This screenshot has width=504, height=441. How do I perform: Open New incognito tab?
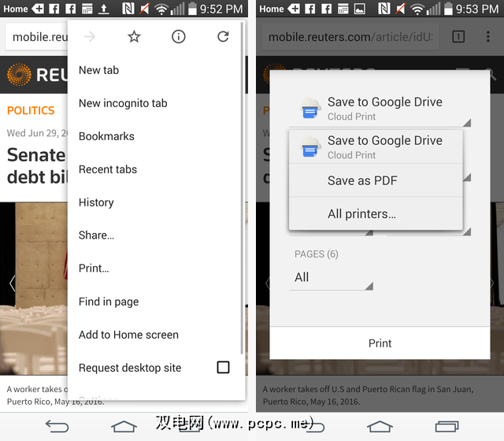pos(123,103)
